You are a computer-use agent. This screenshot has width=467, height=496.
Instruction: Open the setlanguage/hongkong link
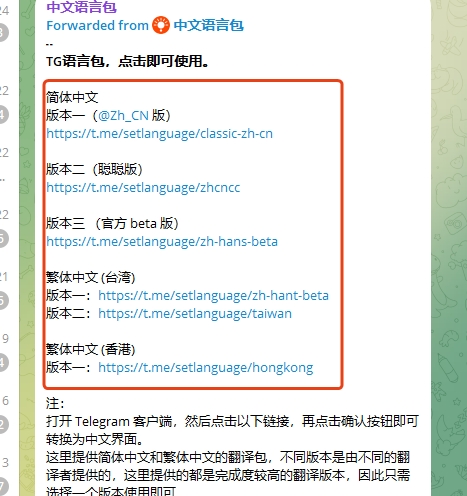pyautogui.click(x=206, y=368)
